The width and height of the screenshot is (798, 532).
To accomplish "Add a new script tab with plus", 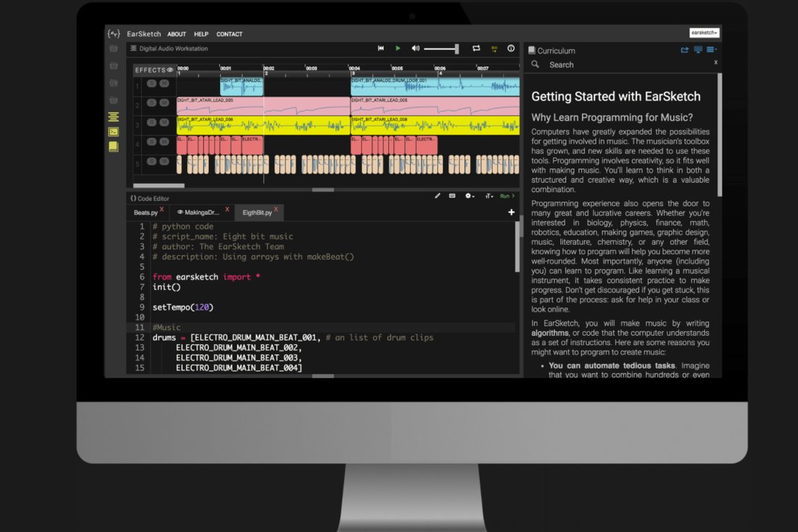I will [x=511, y=212].
